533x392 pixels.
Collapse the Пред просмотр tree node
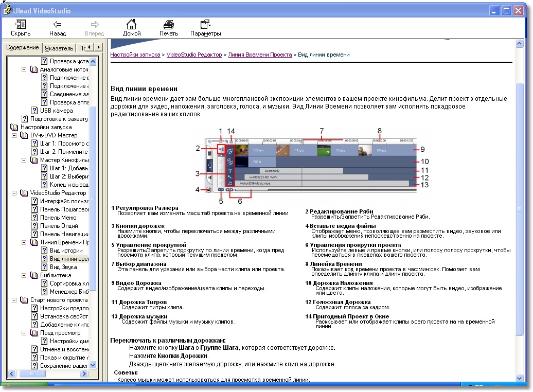24,333
